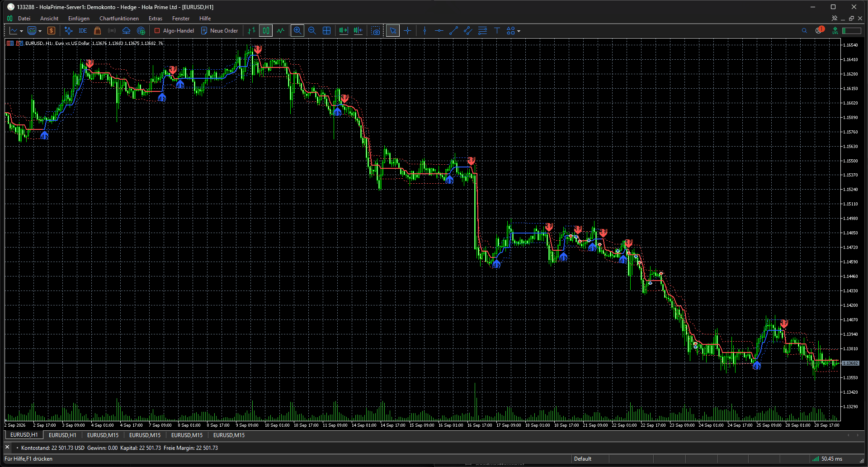Click the Kontostand 22 501.73 USD text
This screenshot has height=467, width=868.
coord(53,448)
